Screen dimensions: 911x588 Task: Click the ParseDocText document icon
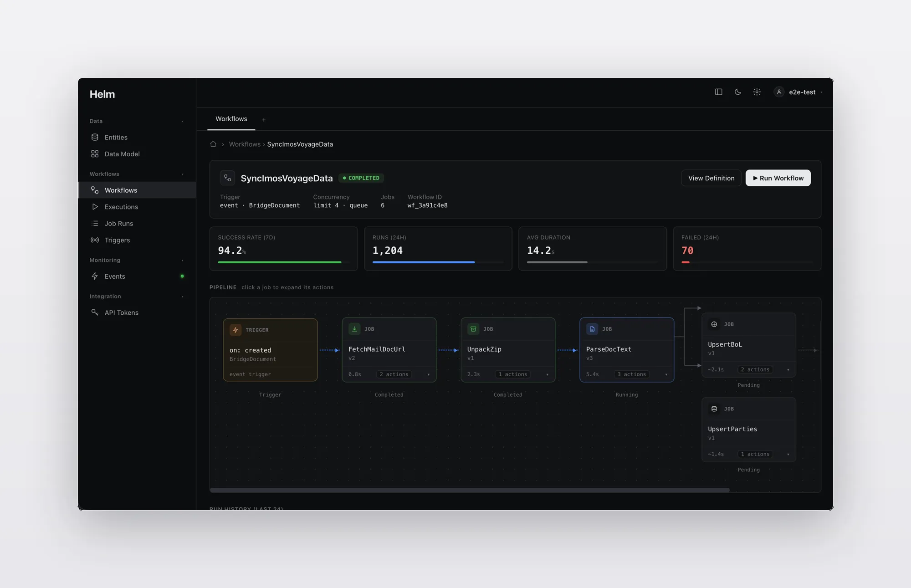(592, 329)
